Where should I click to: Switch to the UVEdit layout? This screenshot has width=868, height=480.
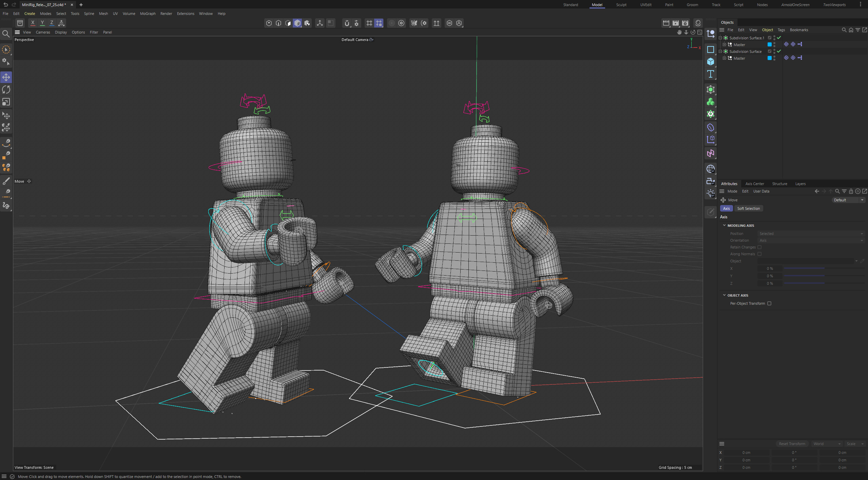[646, 5]
